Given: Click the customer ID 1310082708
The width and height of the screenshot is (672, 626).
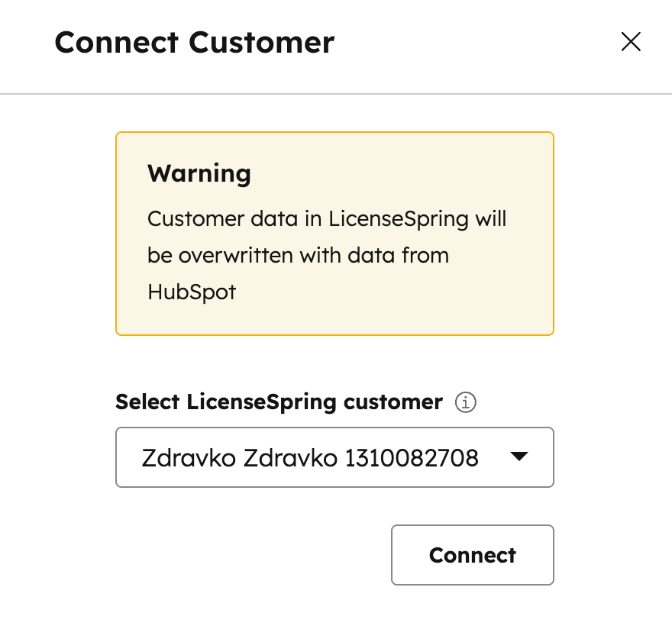Looking at the screenshot, I should (412, 458).
